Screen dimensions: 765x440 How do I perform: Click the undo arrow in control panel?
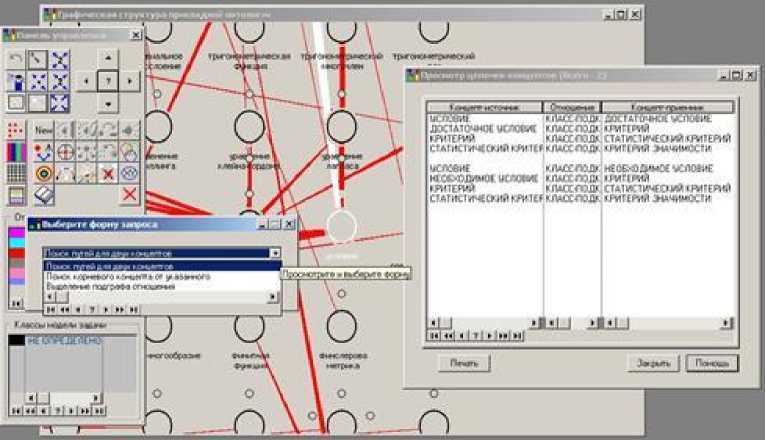(16, 60)
